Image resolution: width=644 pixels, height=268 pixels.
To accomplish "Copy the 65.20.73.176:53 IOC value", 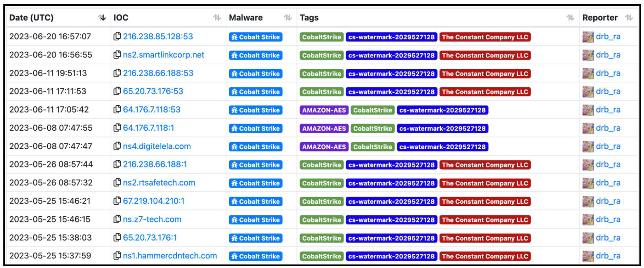I will coord(117,91).
